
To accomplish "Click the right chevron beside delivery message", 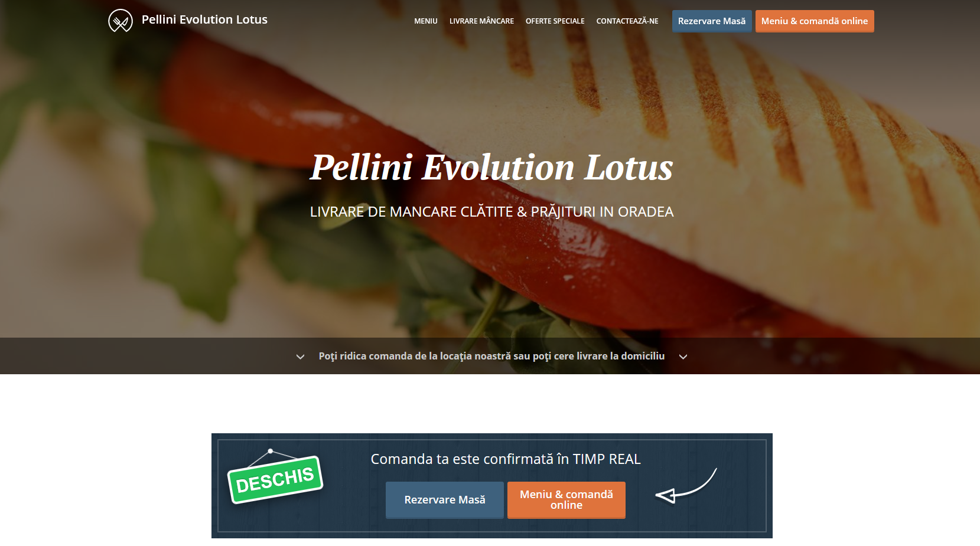I will pyautogui.click(x=683, y=357).
